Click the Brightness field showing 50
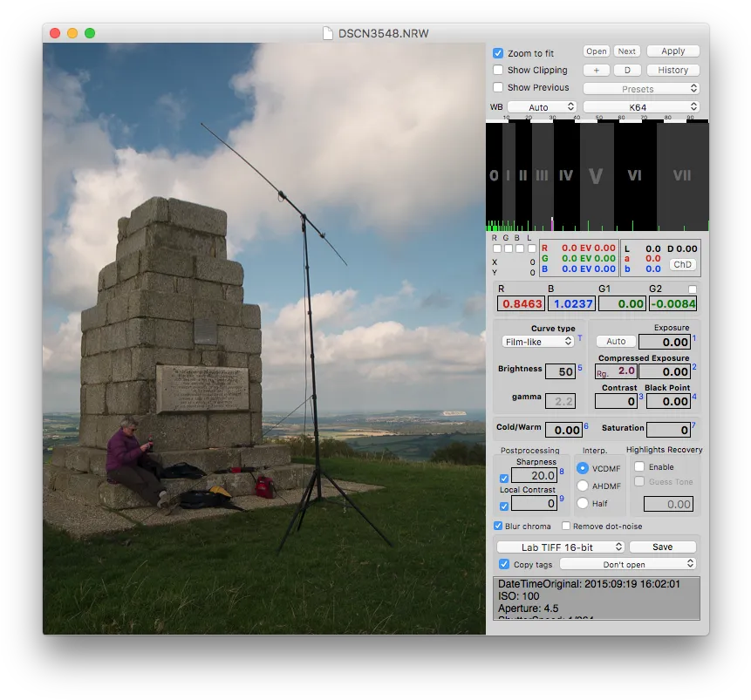 tap(560, 371)
